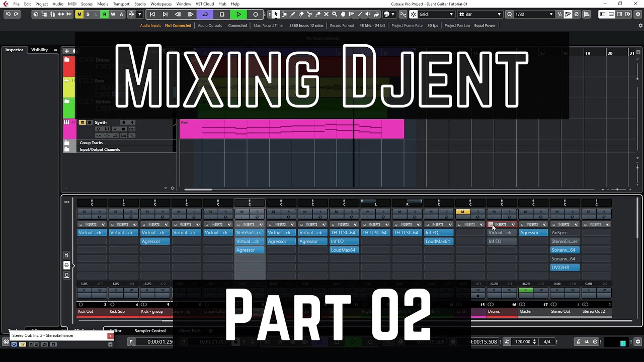Undo the last action using toolbar arrow
Screen dimensions: 644x362
tap(8, 14)
